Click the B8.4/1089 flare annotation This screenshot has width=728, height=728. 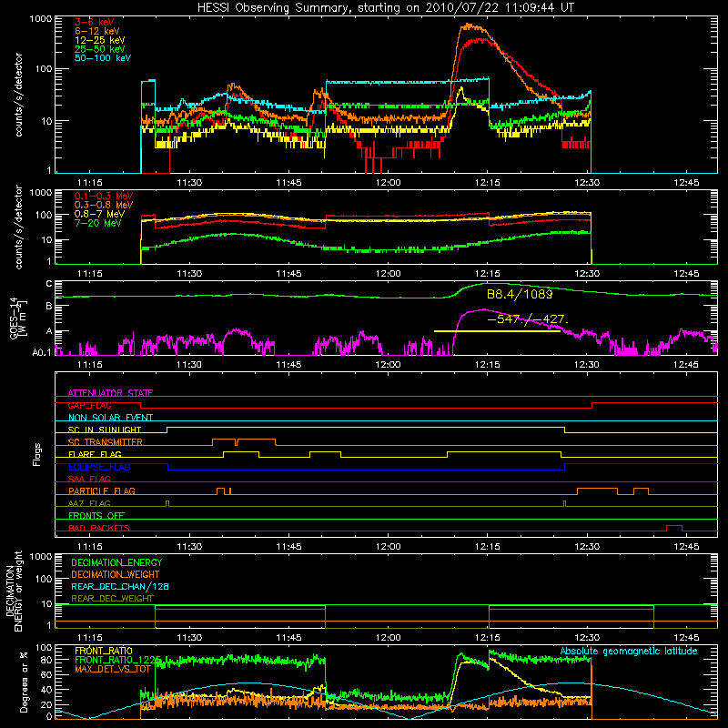click(520, 294)
